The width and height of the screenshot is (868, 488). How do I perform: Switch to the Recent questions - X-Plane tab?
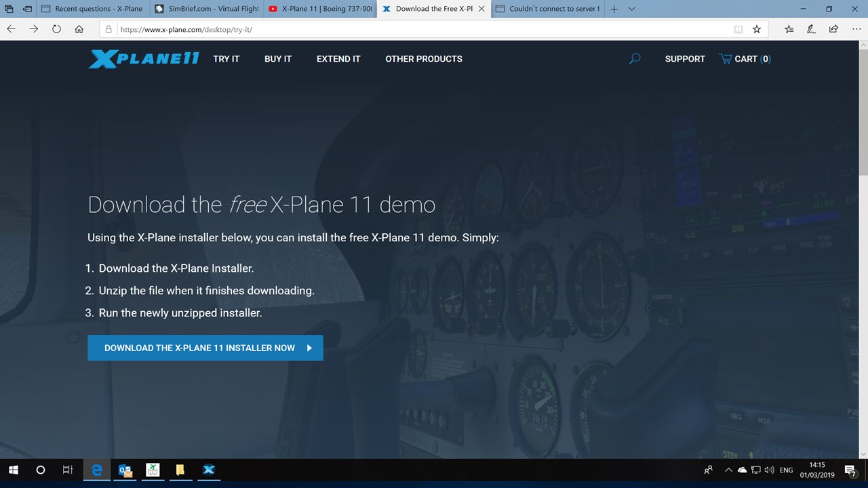coord(92,9)
